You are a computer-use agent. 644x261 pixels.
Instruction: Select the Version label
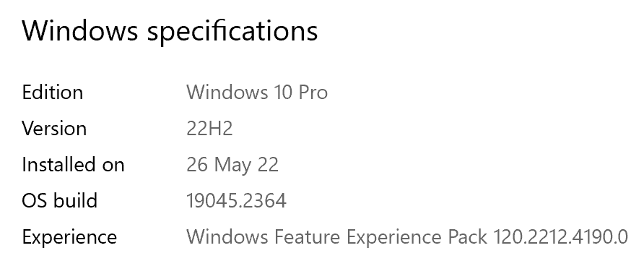tap(54, 128)
